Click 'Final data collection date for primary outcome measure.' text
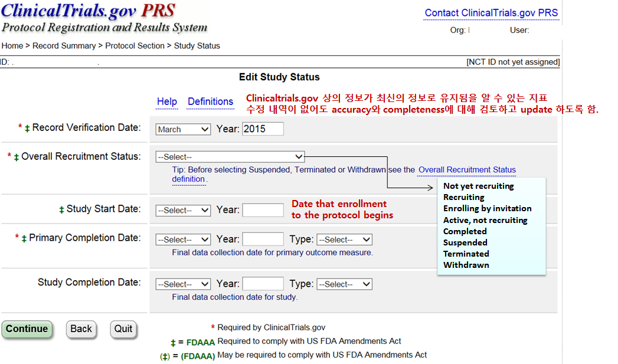Screen dimensions: 618x364 click(x=272, y=252)
